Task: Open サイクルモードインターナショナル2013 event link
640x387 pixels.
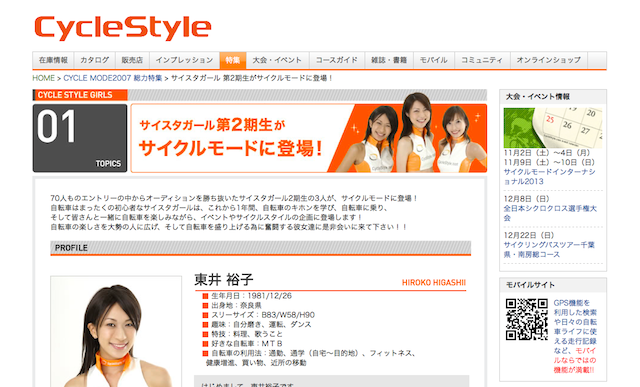Action: click(x=549, y=176)
